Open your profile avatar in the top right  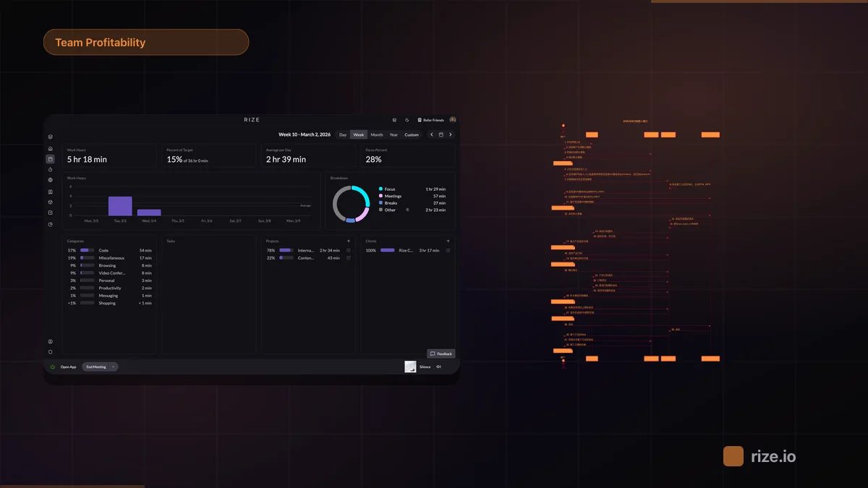(x=452, y=119)
